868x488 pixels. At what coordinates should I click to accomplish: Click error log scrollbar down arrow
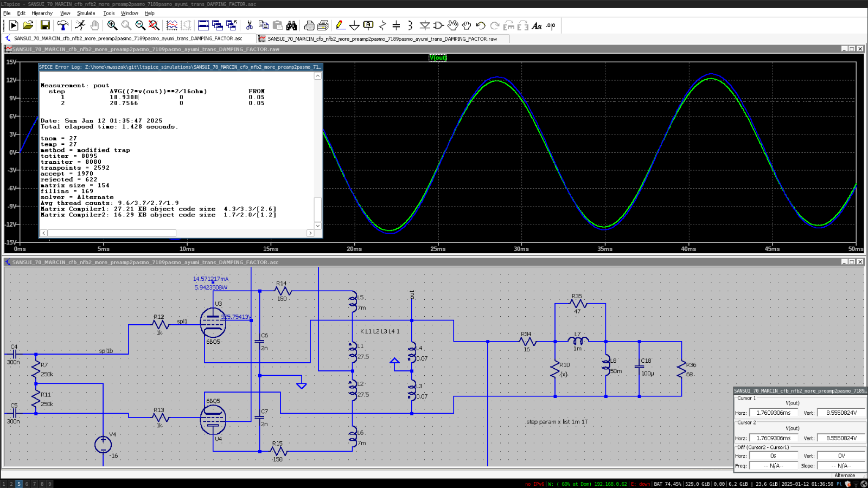click(x=318, y=226)
